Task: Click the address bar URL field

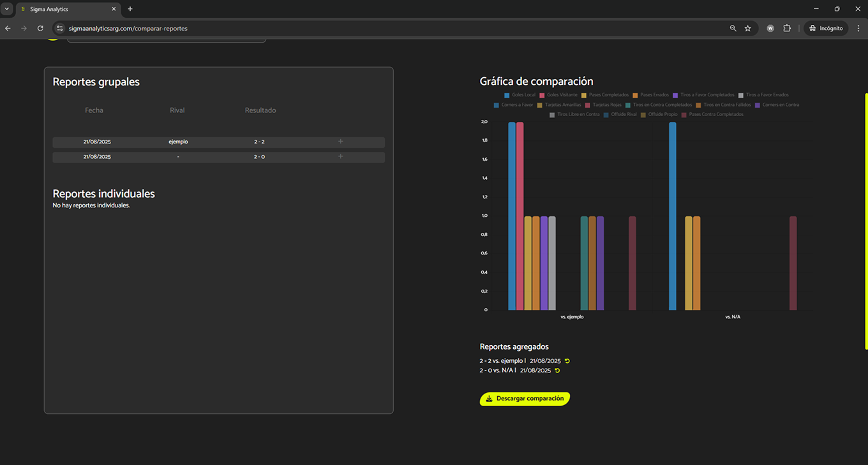Action: point(383,28)
